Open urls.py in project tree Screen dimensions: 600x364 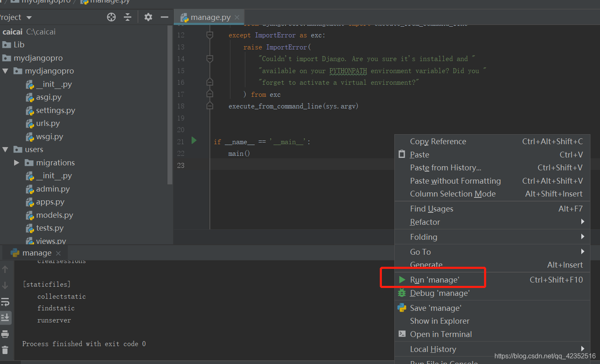pos(43,123)
